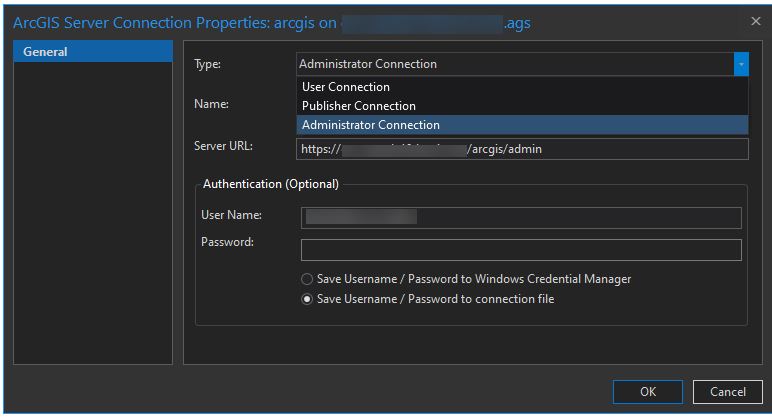Open the Type dropdown arrow
772x418 pixels.
pyautogui.click(x=741, y=64)
